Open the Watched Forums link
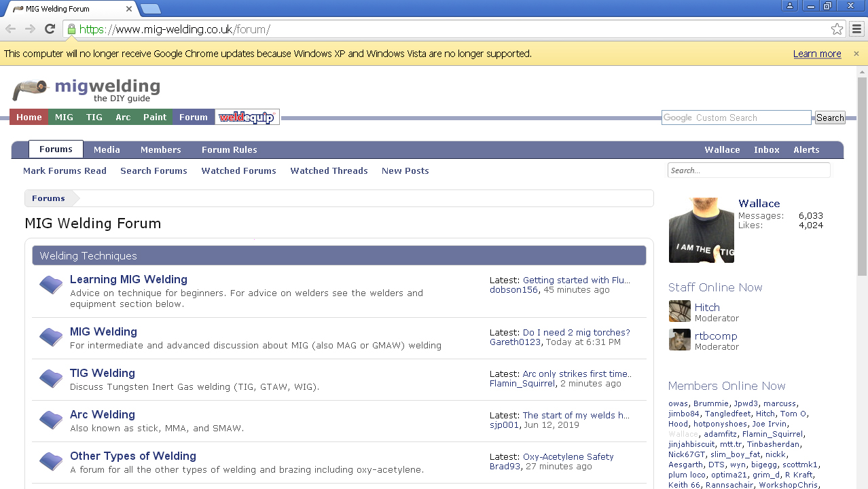 (238, 171)
